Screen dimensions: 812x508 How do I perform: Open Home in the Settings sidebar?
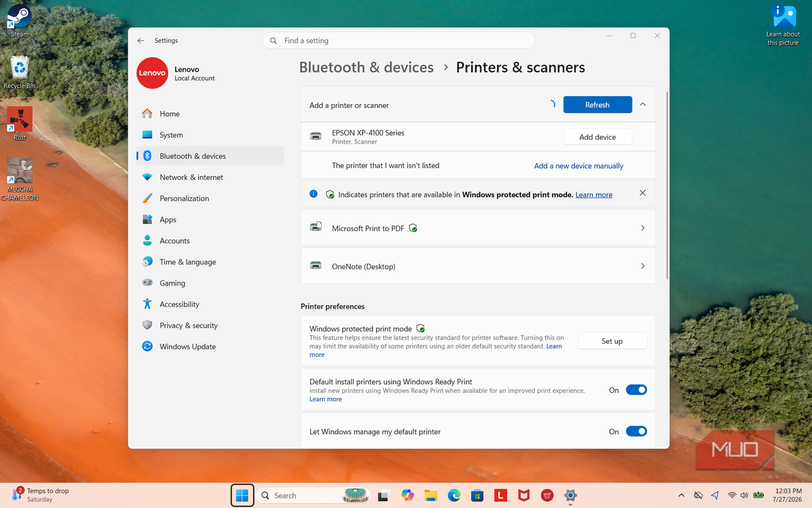[x=210, y=114]
